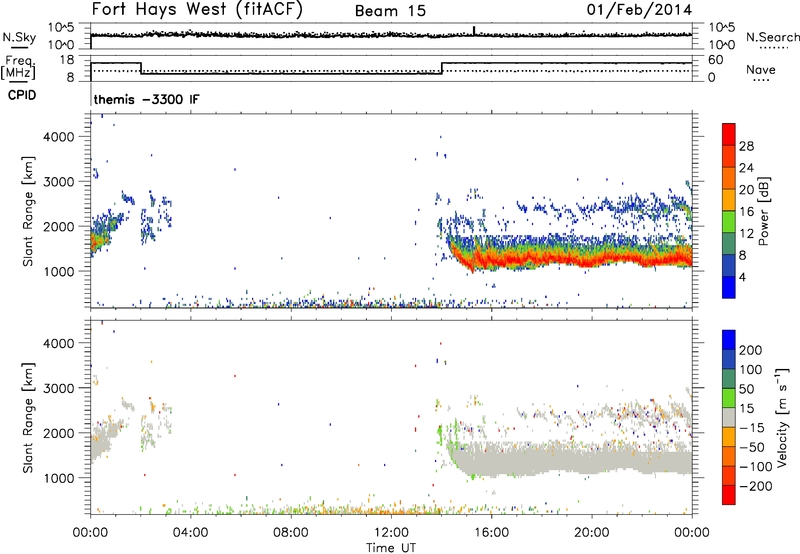Click the 'Slant Range [km]' label of the velocity panel

click(28, 417)
